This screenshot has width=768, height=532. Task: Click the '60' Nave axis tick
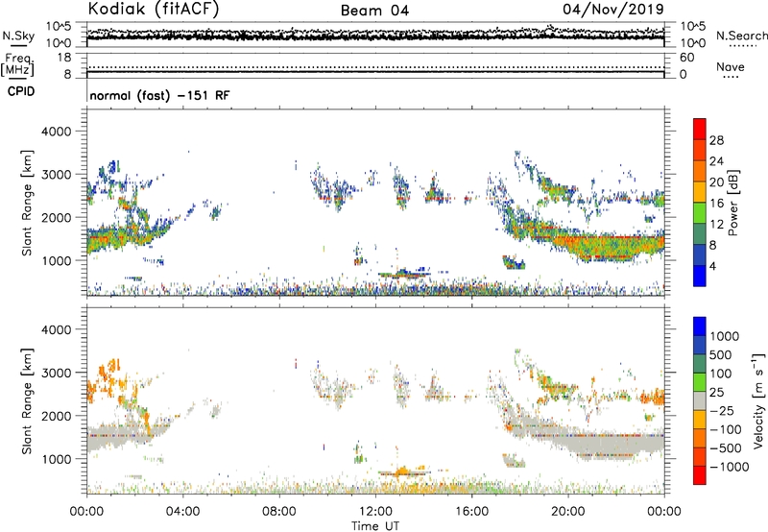tap(686, 58)
